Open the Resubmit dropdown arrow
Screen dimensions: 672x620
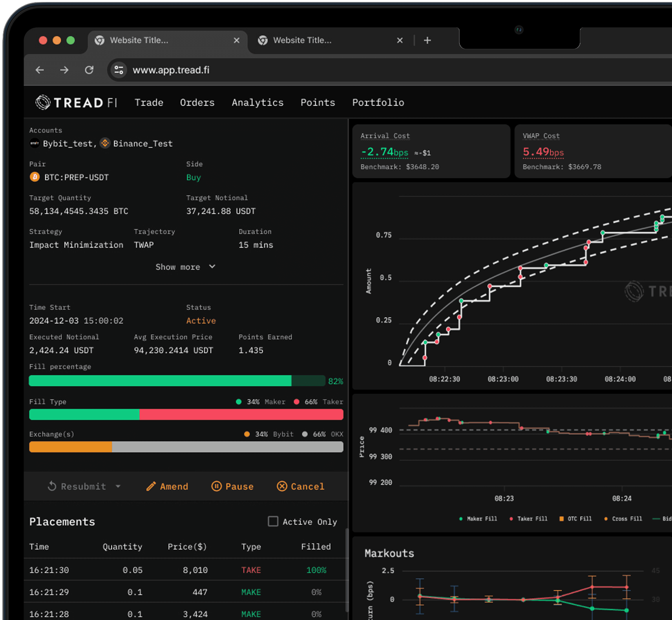point(118,486)
